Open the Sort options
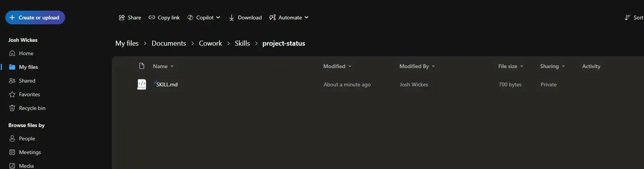This screenshot has width=644, height=169. pos(634,18)
